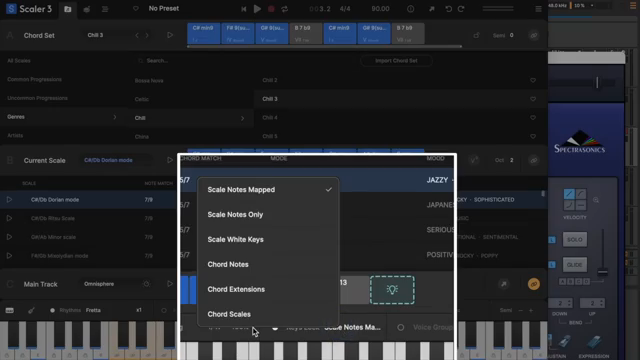Image resolution: width=640 pixels, height=360 pixels.
Task: Favorite the current preset with the heart
Action: (x=136, y=9)
